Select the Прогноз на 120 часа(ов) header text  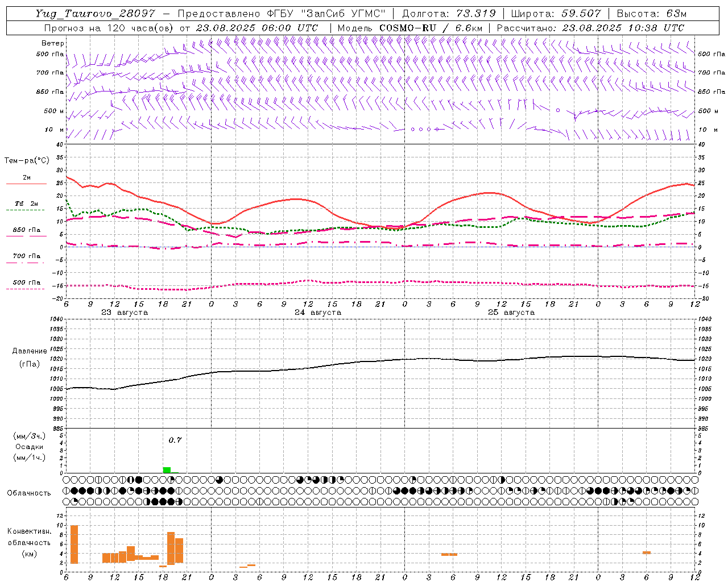pos(109,28)
